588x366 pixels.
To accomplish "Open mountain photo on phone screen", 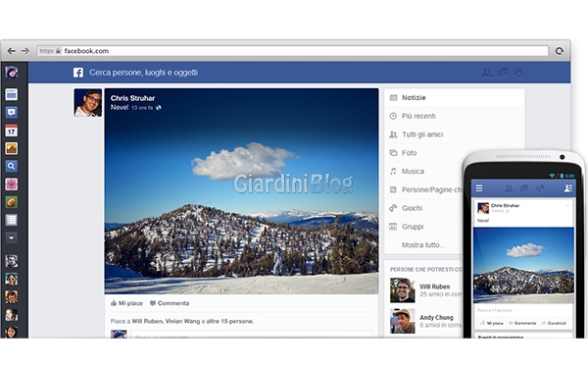I will coord(523,265).
